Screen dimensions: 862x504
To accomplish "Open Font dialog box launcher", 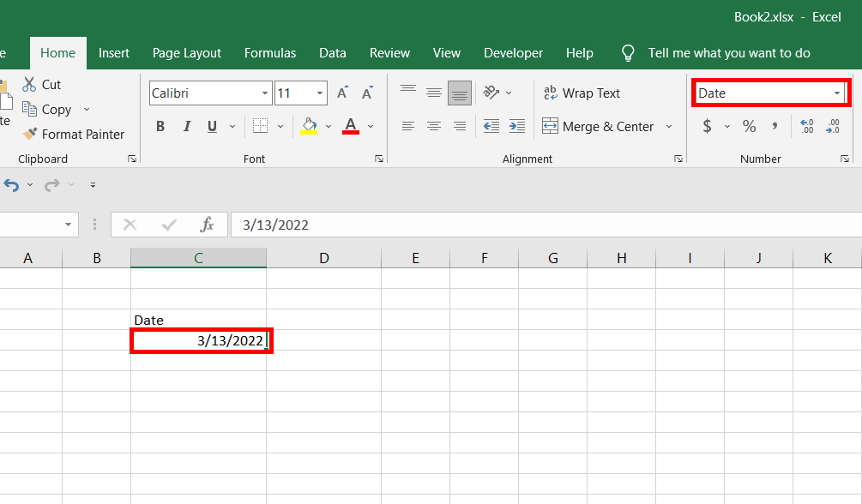I will 379,159.
